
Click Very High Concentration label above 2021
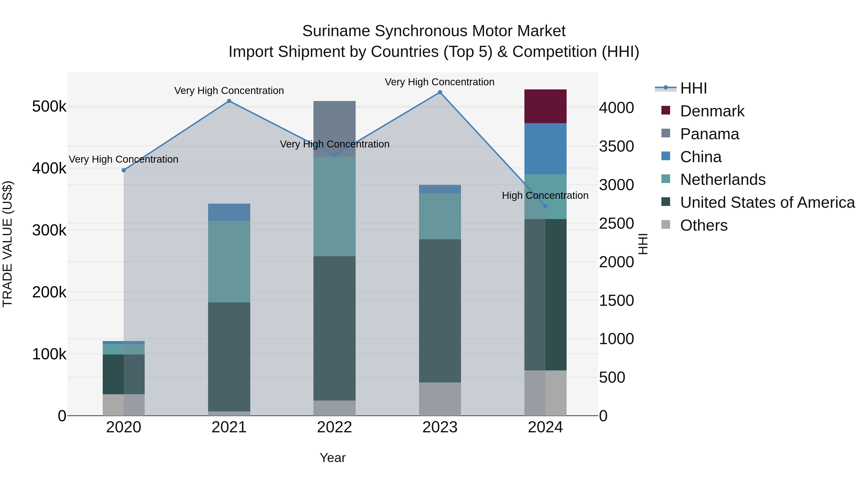(229, 91)
